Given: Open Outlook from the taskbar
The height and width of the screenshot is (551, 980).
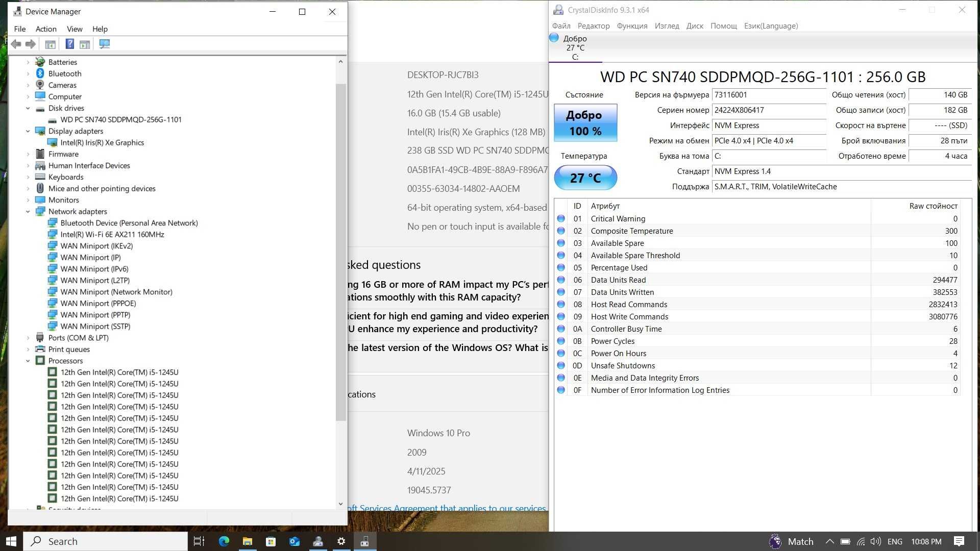Looking at the screenshot, I should 295,541.
